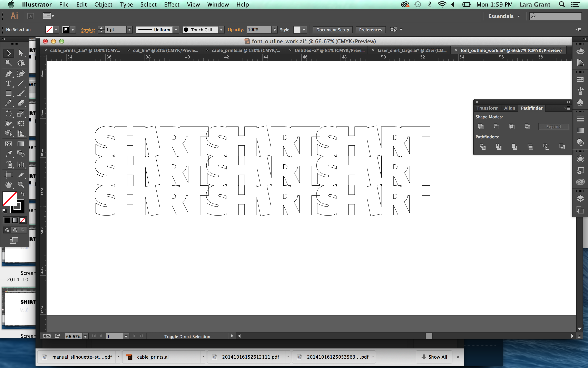
Task: Switch to the Transform panel tab
Action: 487,108
